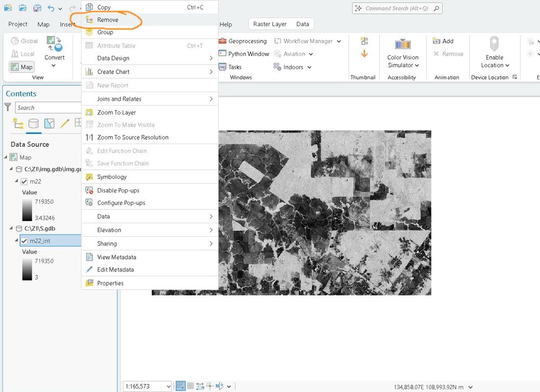Collapse the Map node in Contents
This screenshot has width=540, height=392.
tap(5, 157)
